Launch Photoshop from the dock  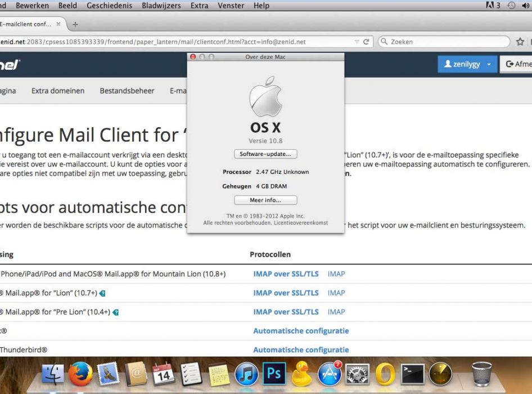coord(274,374)
